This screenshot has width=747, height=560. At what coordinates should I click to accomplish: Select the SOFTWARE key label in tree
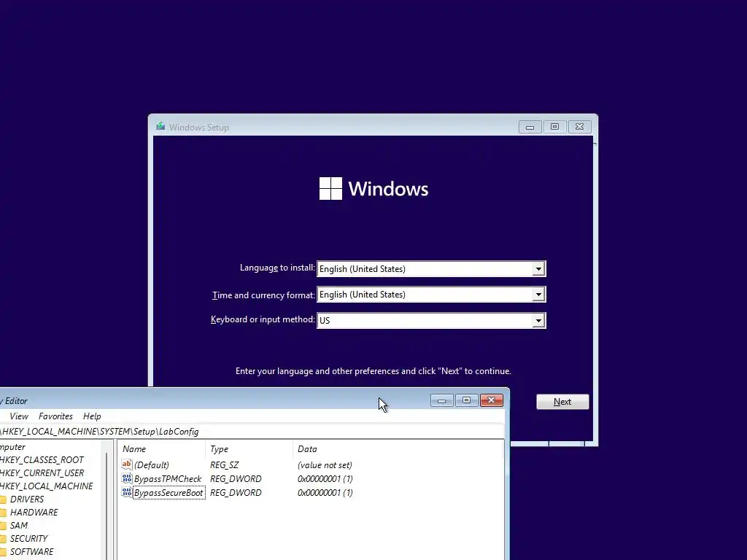[x=32, y=551]
